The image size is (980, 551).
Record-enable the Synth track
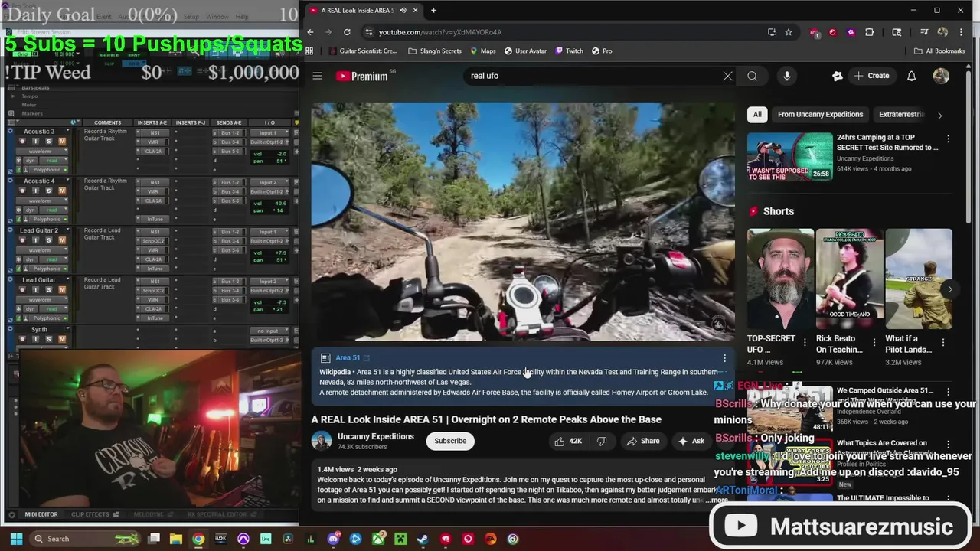(x=21, y=339)
